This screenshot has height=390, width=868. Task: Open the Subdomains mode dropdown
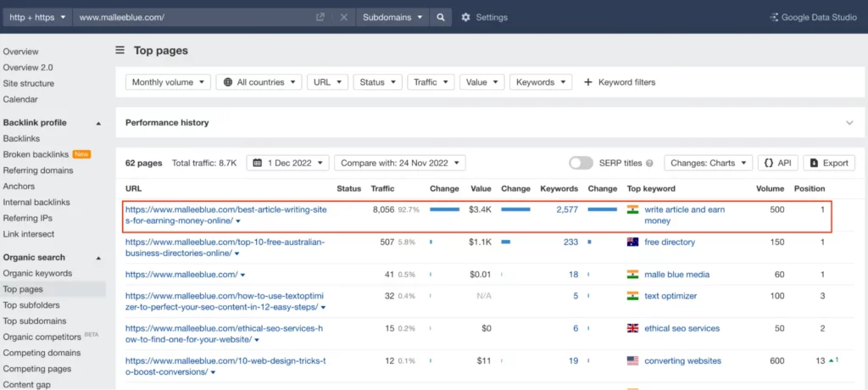pyautogui.click(x=392, y=17)
